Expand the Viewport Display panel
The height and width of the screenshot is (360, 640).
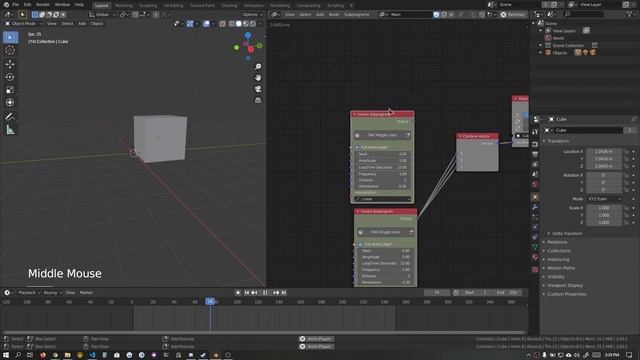coord(564,285)
